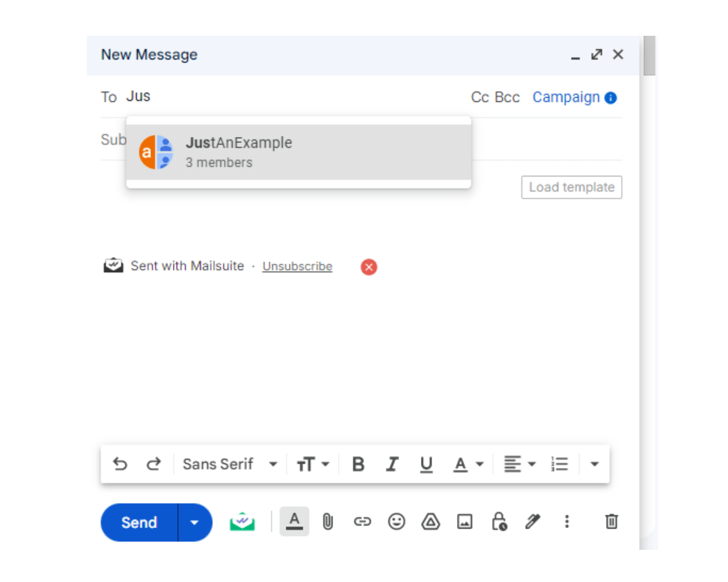
Task: Click the JustAnExample group avatar
Action: pos(157,152)
